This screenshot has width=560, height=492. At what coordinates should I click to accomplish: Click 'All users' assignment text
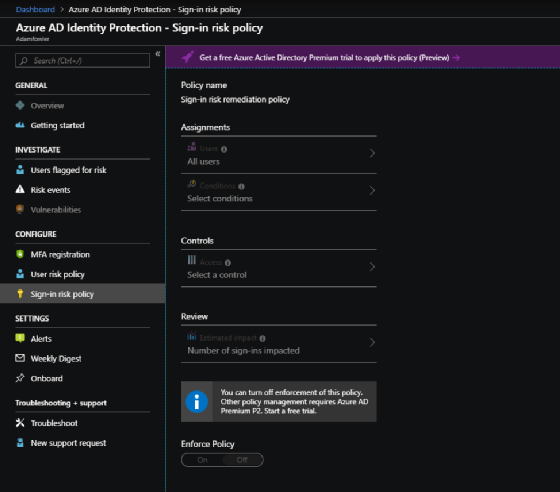pyautogui.click(x=203, y=162)
